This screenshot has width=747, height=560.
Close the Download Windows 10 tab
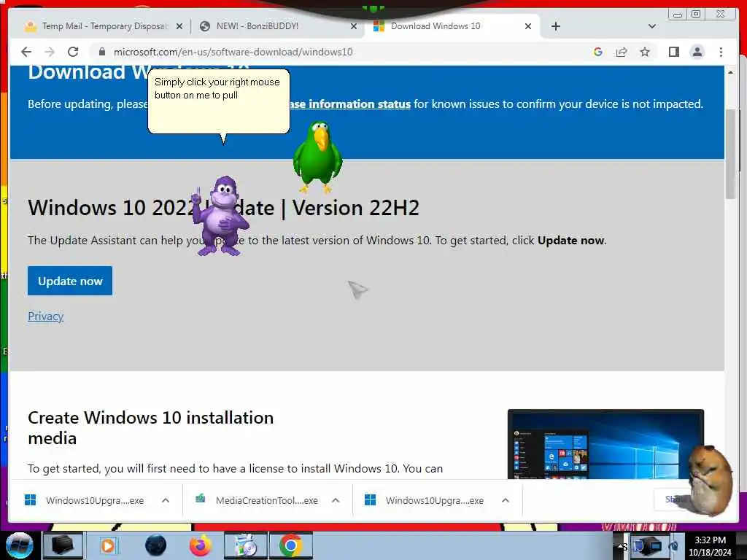[x=528, y=26]
